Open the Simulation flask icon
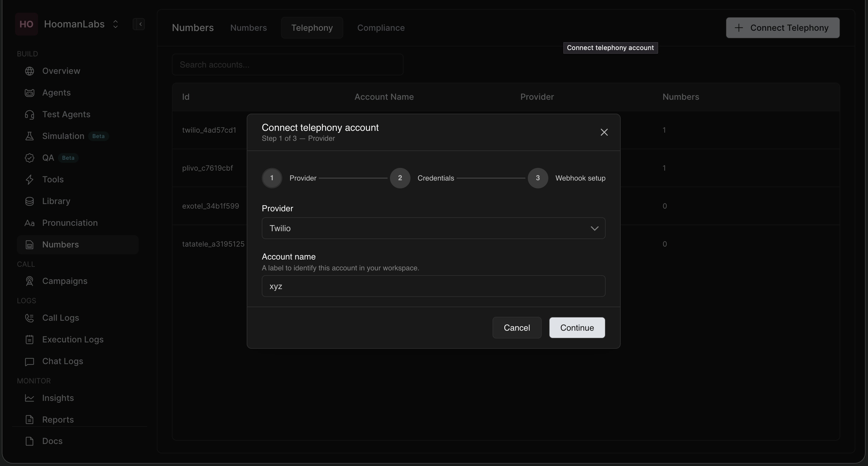Image resolution: width=868 pixels, height=466 pixels. point(30,136)
